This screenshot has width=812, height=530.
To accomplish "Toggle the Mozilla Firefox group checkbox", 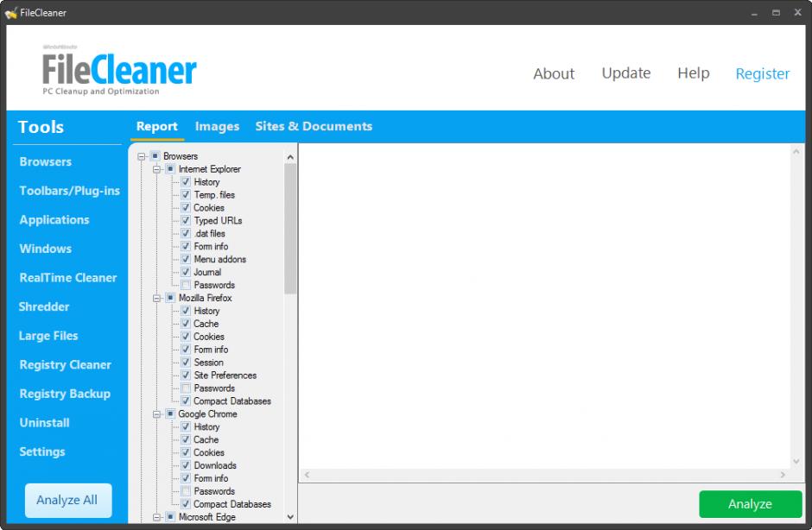I will point(170,298).
